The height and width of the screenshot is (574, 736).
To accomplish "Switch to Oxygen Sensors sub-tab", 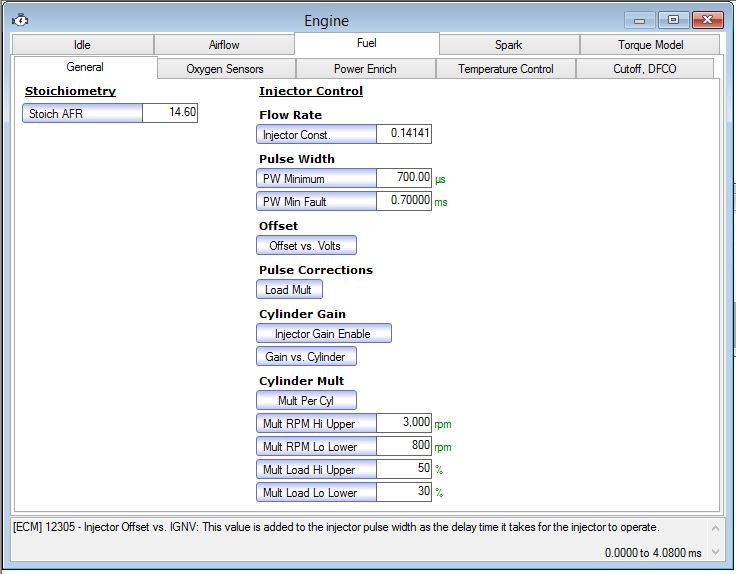I will tap(225, 69).
